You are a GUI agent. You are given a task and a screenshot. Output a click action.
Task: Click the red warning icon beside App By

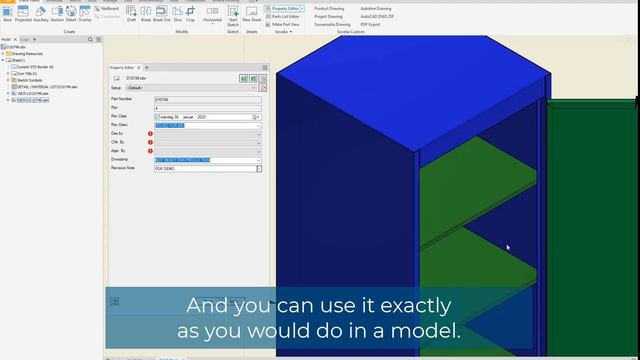[150, 151]
